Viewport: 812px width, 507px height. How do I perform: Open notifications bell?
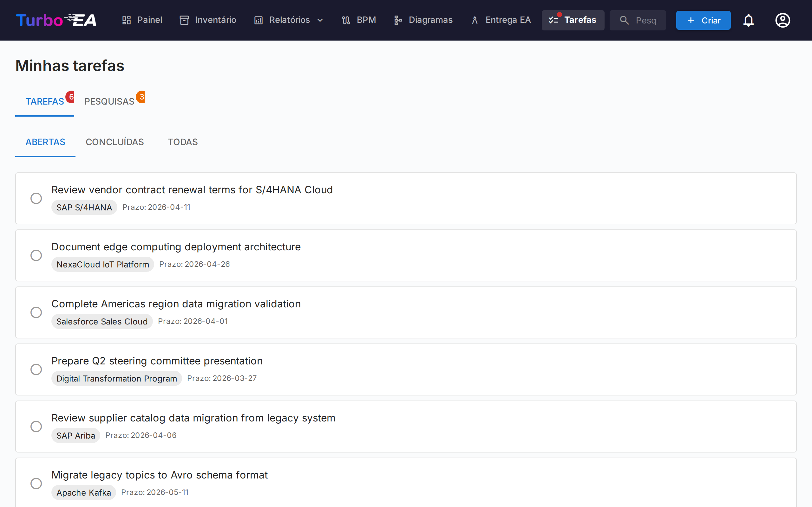748,20
